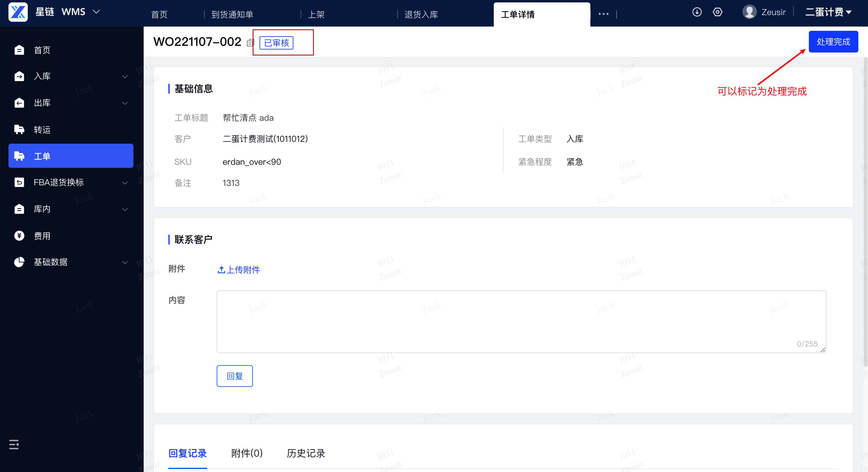Click the page vertical scrollbar

pyautogui.click(x=865, y=212)
